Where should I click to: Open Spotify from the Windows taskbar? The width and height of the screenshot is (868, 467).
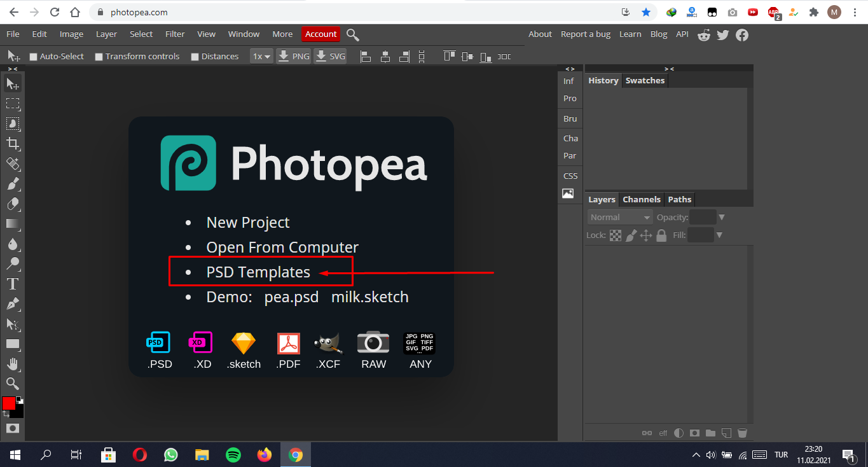click(233, 455)
